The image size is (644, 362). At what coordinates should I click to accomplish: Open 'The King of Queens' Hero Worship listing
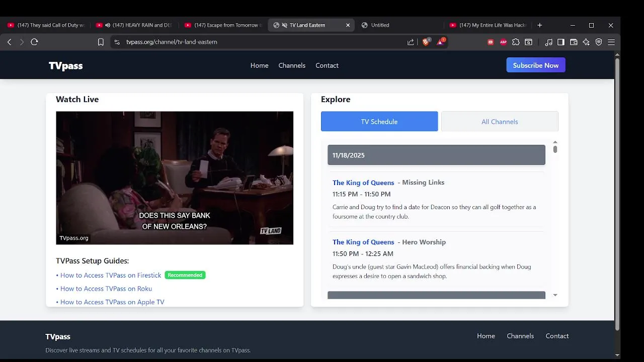[x=363, y=242]
